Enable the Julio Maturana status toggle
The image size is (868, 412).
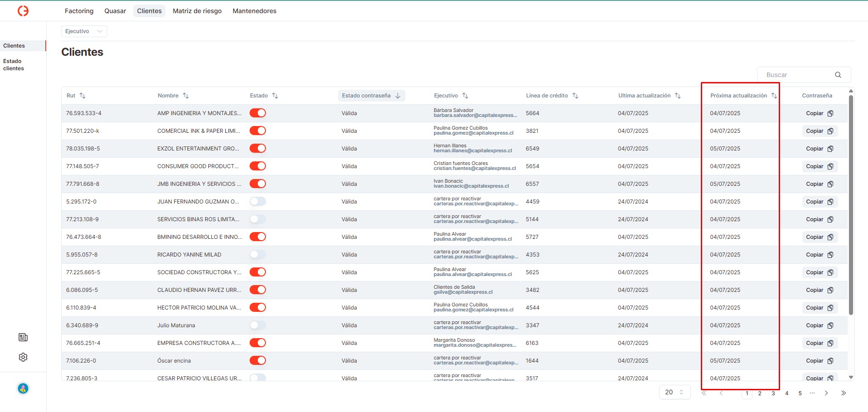tap(258, 325)
